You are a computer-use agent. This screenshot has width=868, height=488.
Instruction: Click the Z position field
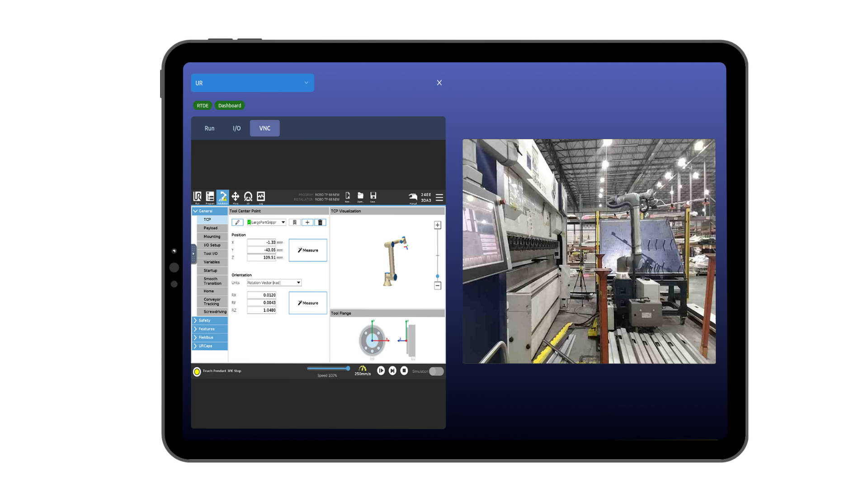click(x=261, y=258)
